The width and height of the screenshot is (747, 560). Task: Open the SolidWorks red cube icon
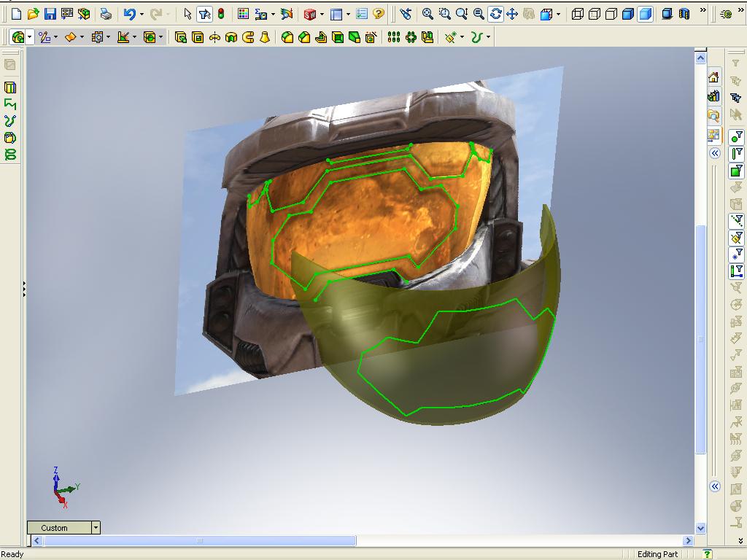pos(309,15)
